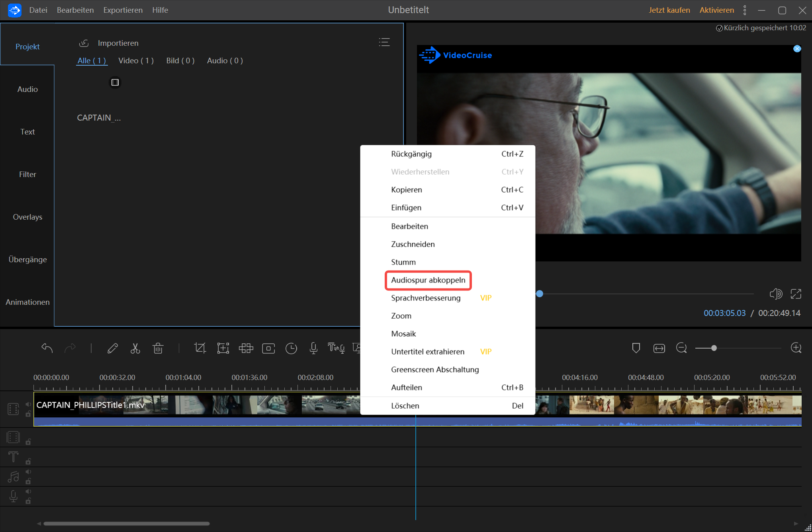Mute the main video track speaker
This screenshot has height=532, width=812.
[28, 404]
